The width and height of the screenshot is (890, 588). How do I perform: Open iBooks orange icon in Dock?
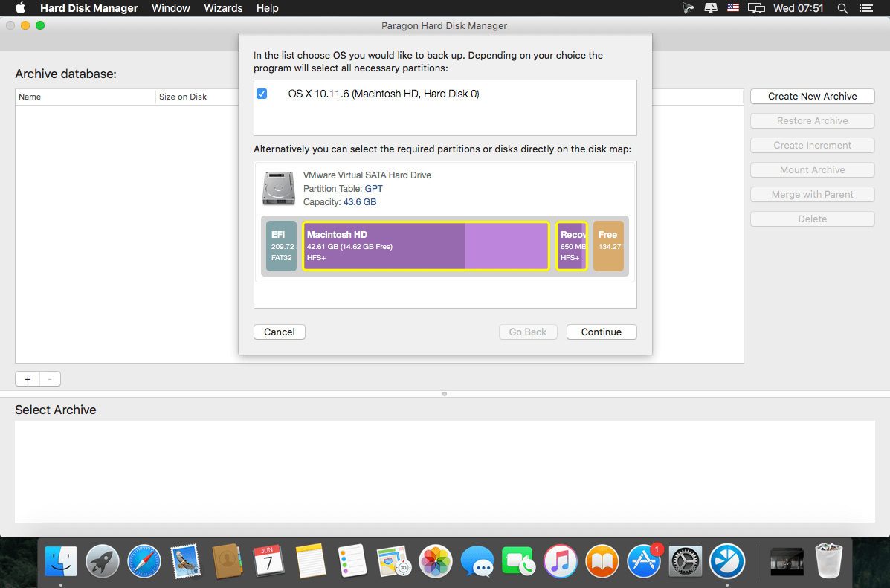pos(602,561)
